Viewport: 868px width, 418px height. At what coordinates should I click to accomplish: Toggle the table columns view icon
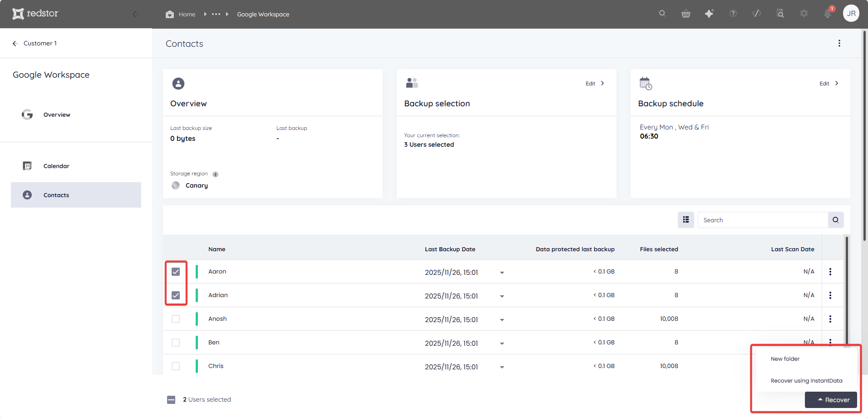click(686, 220)
